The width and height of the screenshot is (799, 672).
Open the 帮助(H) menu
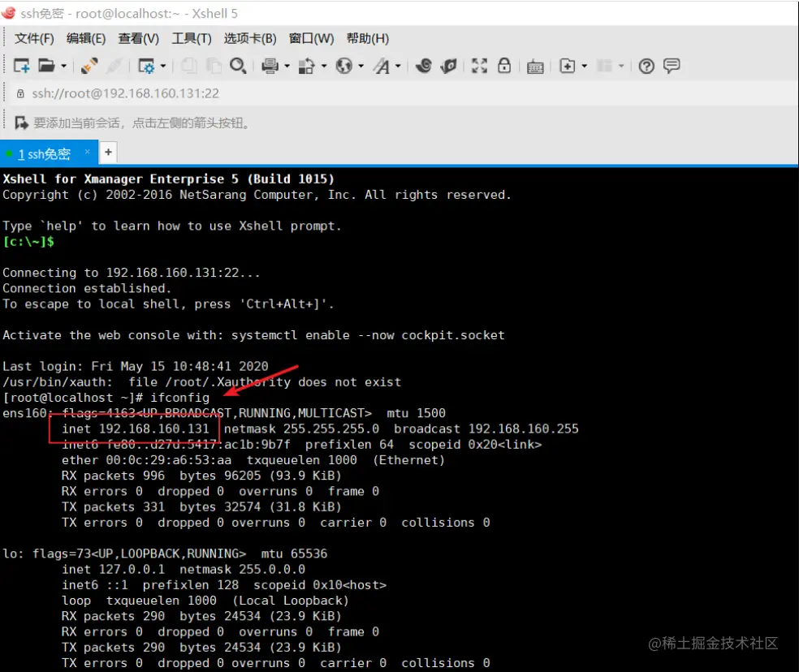[368, 39]
